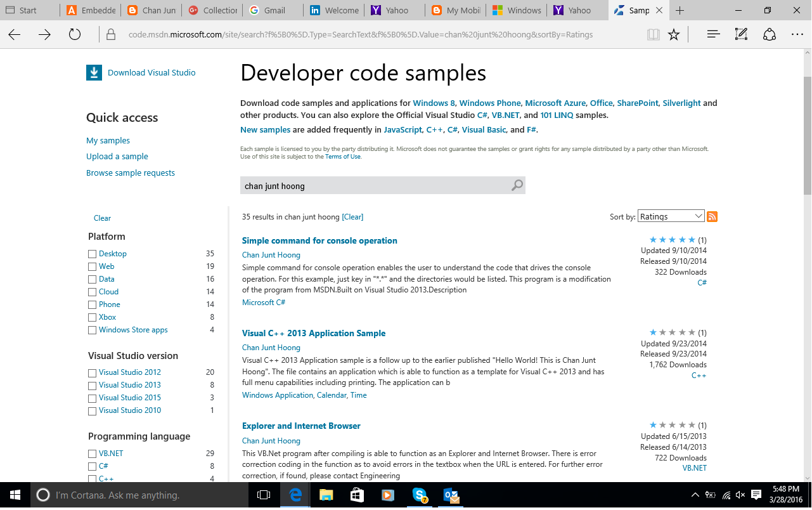
Task: Launch the Windows Store from the taskbar
Action: [x=357, y=495]
